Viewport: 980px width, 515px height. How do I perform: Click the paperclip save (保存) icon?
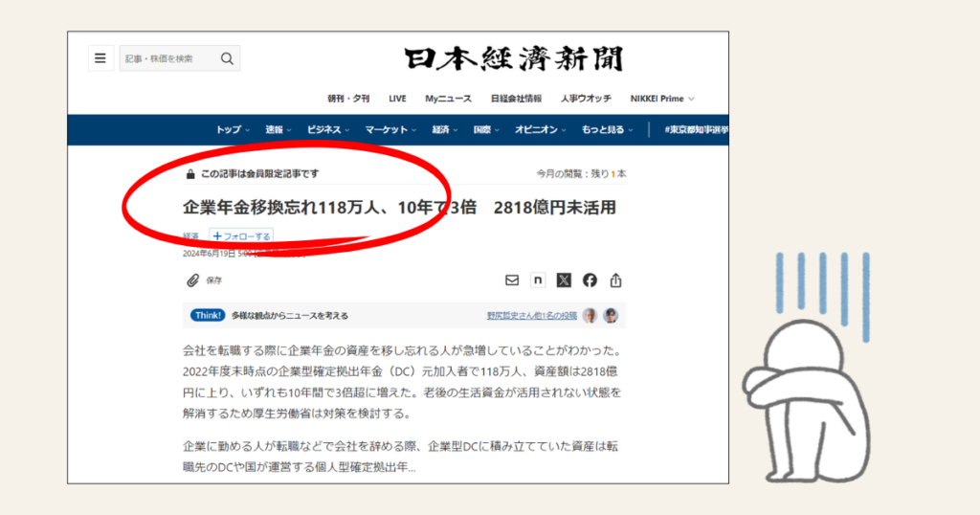[192, 280]
